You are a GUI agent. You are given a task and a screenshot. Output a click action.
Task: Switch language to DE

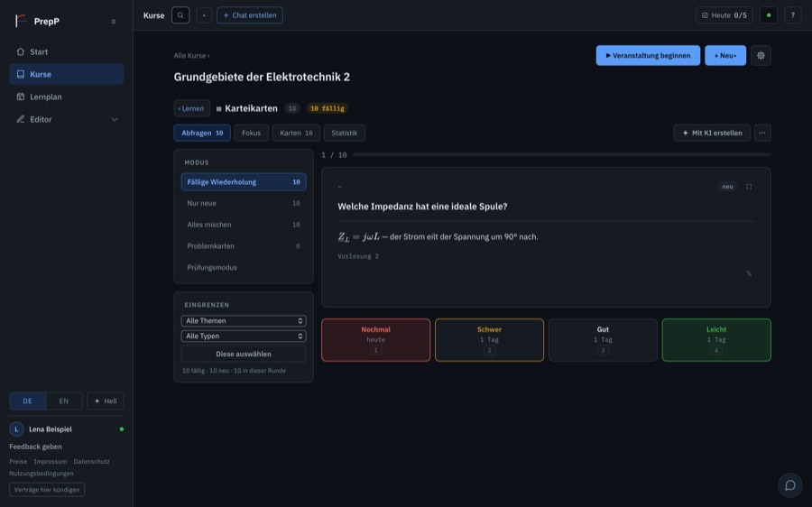click(x=27, y=401)
